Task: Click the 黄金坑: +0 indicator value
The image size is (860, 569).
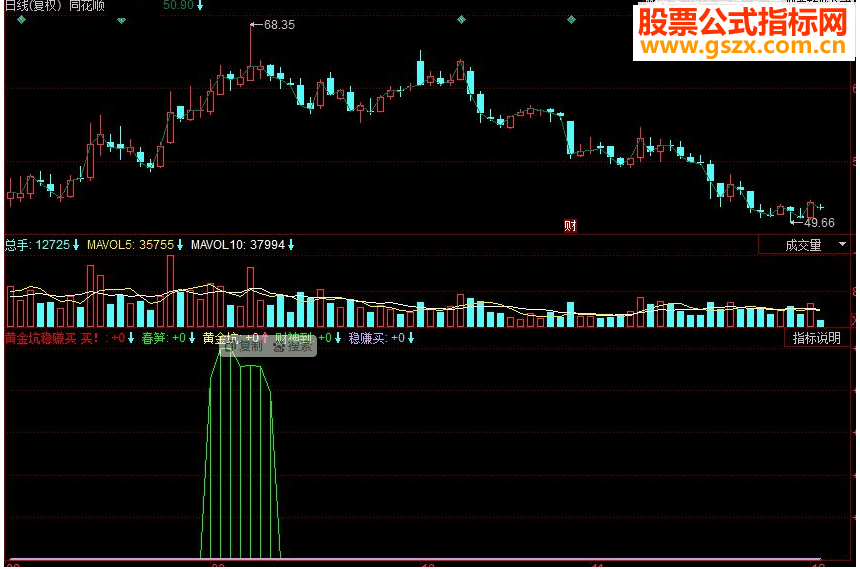Action: coord(235,339)
